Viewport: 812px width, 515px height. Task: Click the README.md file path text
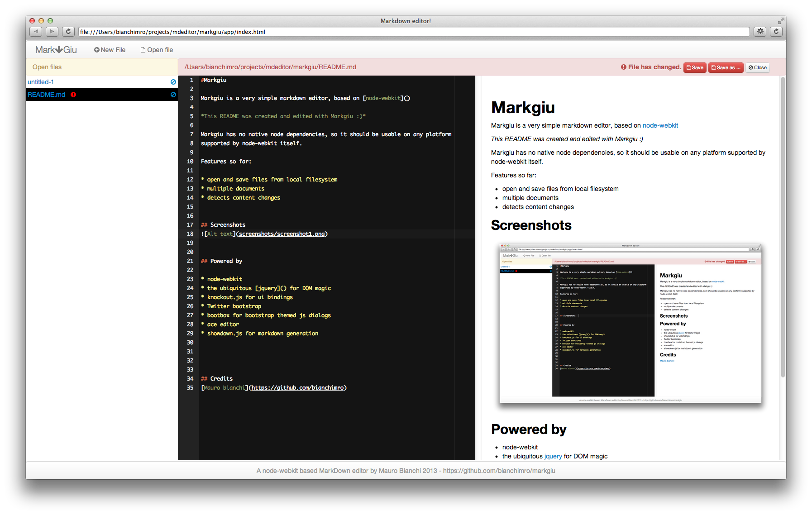tap(270, 67)
